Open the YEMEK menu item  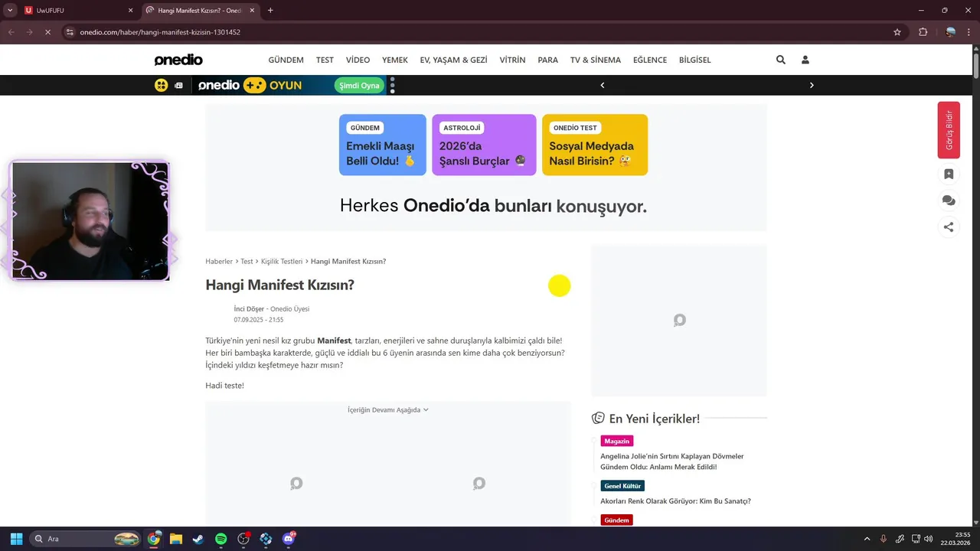coord(395,60)
